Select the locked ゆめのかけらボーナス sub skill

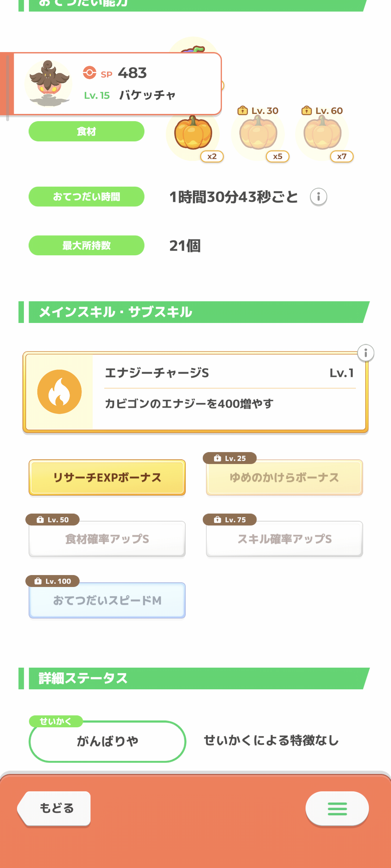tap(284, 477)
